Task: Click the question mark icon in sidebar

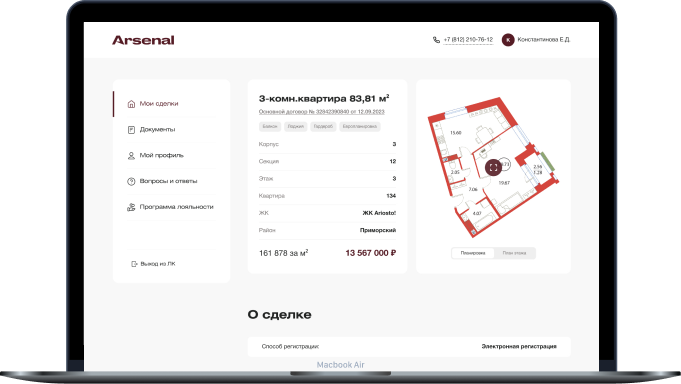Action: pyautogui.click(x=131, y=182)
